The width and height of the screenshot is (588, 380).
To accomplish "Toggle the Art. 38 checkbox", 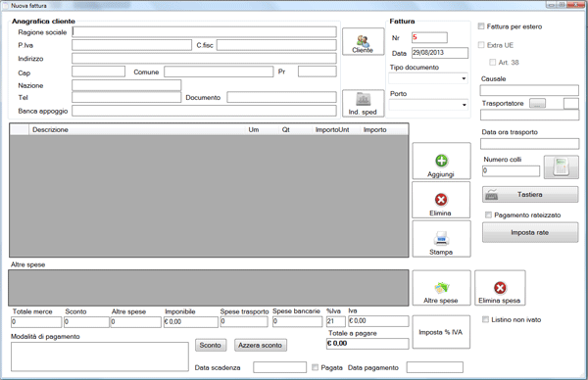I will pyautogui.click(x=492, y=63).
